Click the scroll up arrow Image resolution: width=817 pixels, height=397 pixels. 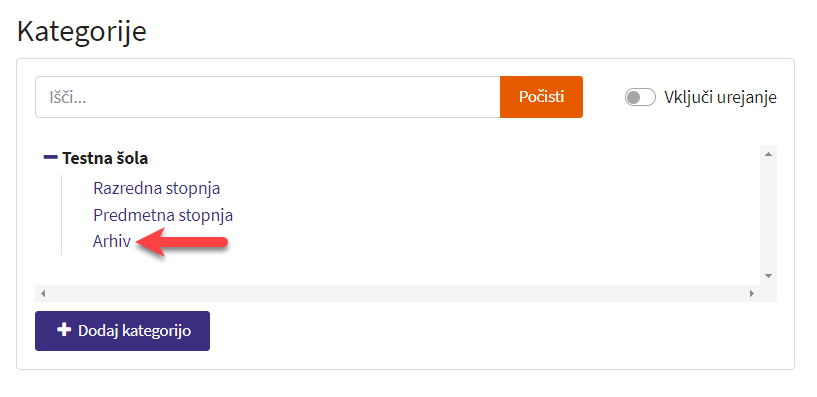coord(768,154)
